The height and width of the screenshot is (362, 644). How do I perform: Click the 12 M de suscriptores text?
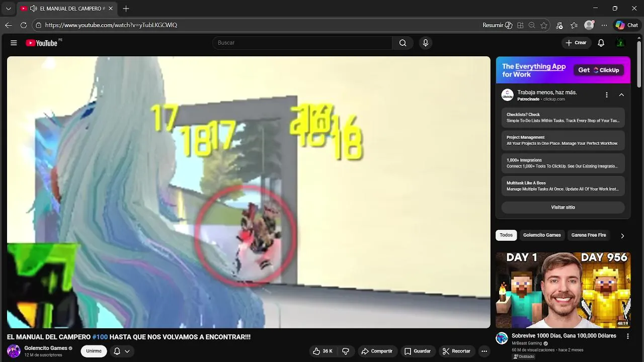pos(43,355)
